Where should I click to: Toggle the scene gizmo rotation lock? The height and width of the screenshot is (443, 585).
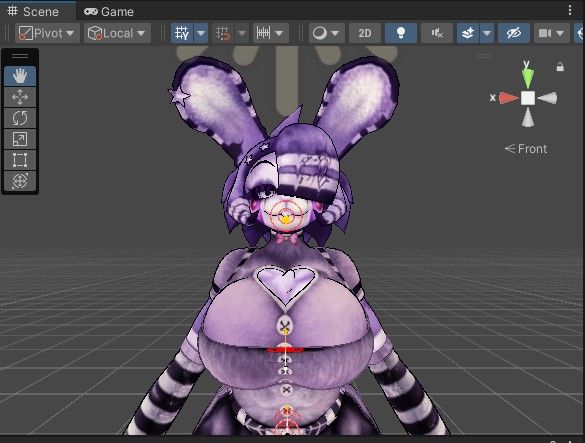coord(560,67)
